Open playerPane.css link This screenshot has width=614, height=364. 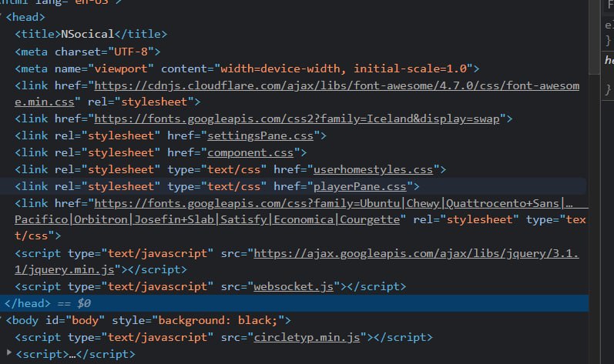click(360, 186)
